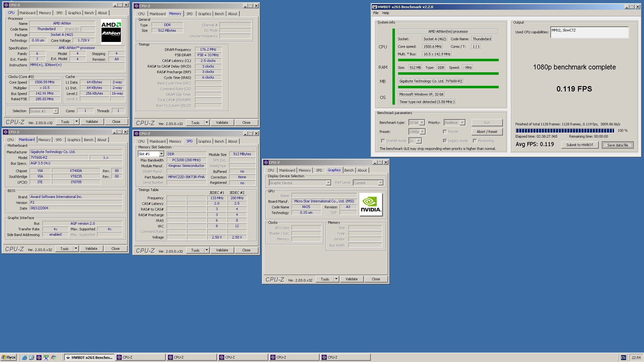Switch to Graphics tab in Memory window
Viewport: 644px width, 362px height.
point(205,14)
